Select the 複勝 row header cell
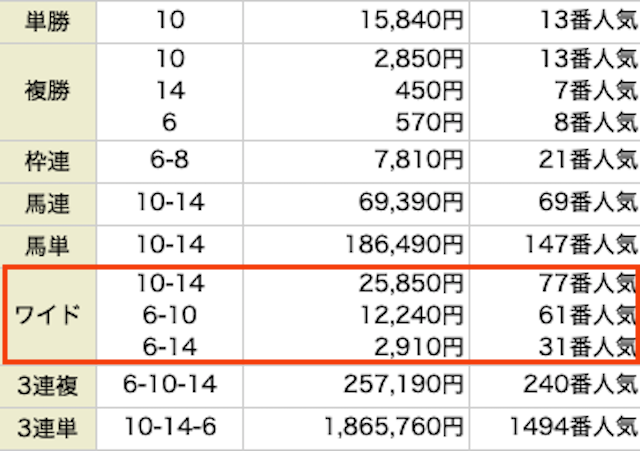Image resolution: width=640 pixels, height=451 pixels. point(47,91)
